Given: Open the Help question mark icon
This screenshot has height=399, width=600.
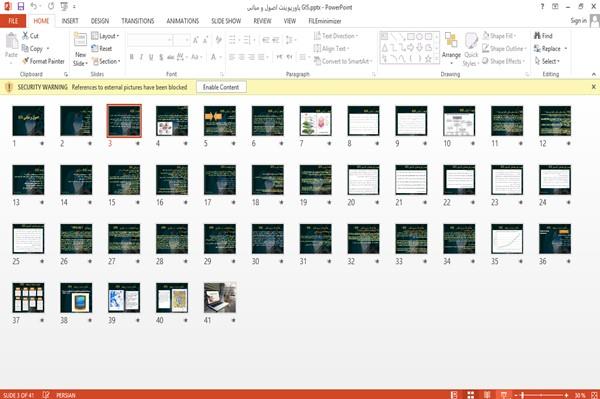Looking at the screenshot, I should point(542,7).
